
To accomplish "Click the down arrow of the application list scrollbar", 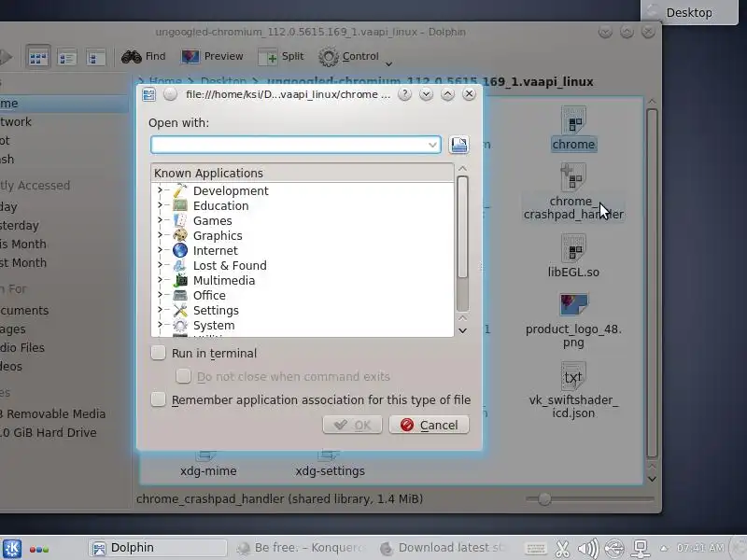I will tap(462, 331).
